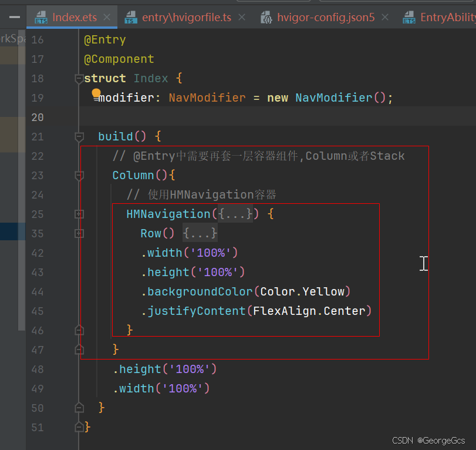Image resolution: width=476 pixels, height=450 pixels.
Task: Click the JSON5 file icon on hvigor-config tab
Action: coord(266,17)
